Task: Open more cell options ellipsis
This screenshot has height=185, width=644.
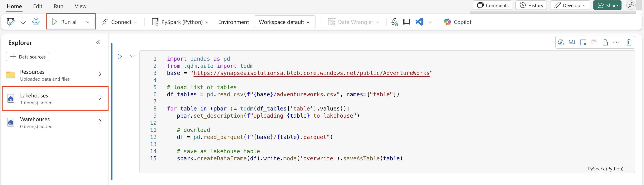Action: coord(617,42)
